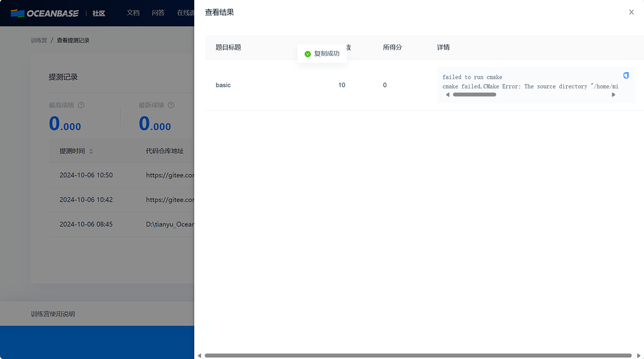
Task: Click right arrow of error detail scrollbar
Action: tap(614, 95)
